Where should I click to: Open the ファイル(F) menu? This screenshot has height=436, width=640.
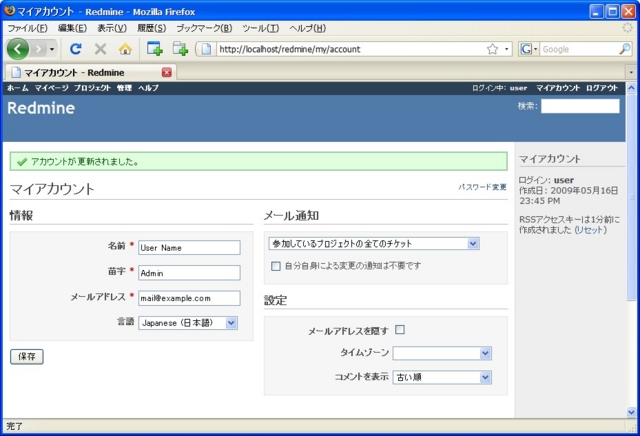tap(27, 28)
